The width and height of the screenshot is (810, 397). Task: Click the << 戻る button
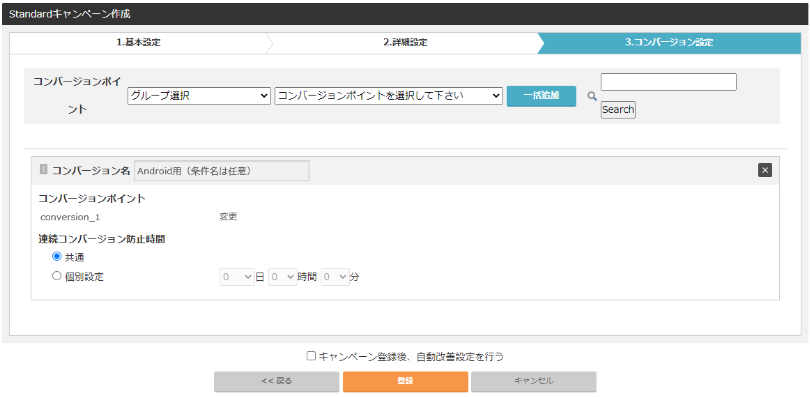[276, 381]
